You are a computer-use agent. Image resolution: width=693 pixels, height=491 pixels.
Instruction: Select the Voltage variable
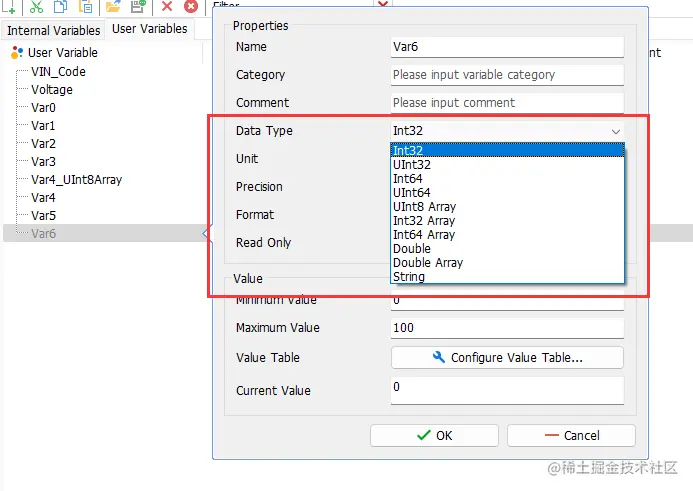tap(52, 90)
